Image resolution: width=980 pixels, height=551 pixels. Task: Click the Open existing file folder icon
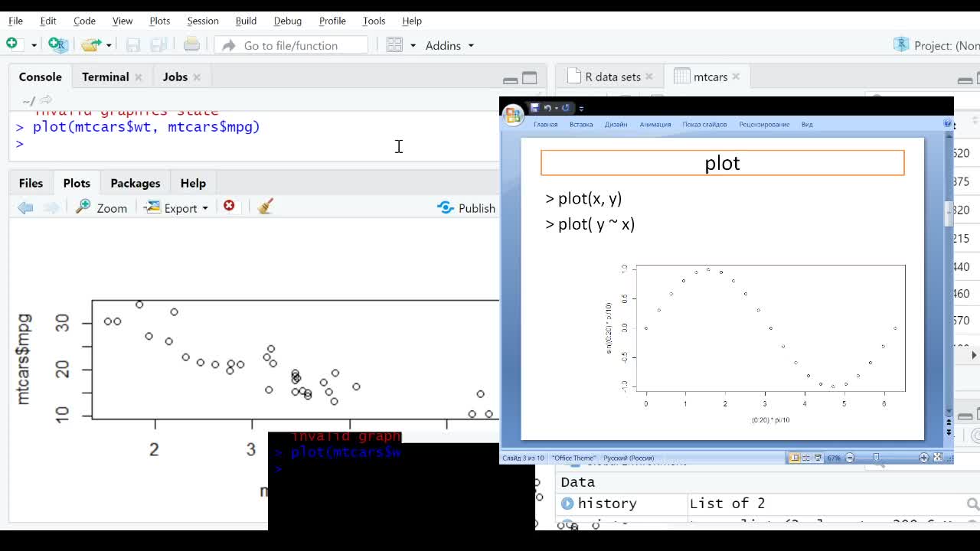pos(90,45)
